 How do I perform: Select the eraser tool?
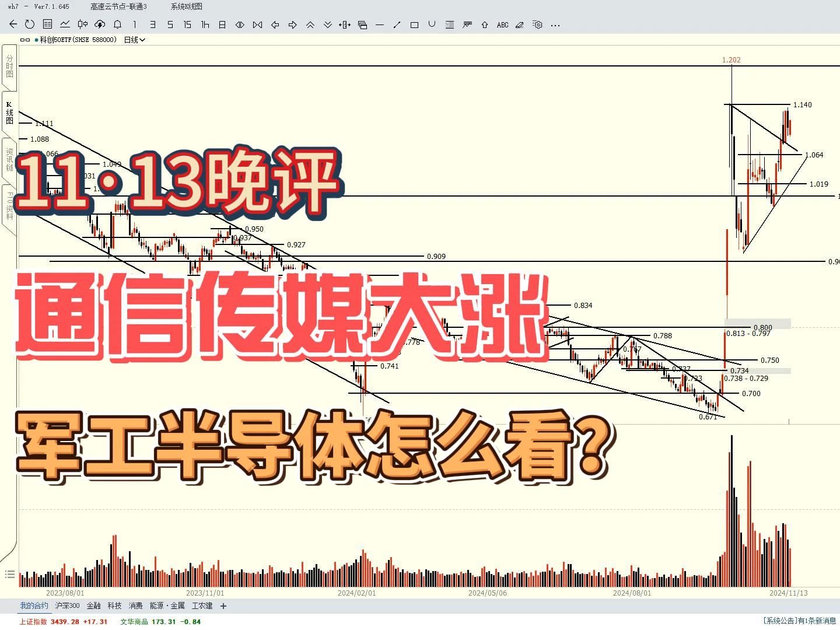(x=520, y=24)
